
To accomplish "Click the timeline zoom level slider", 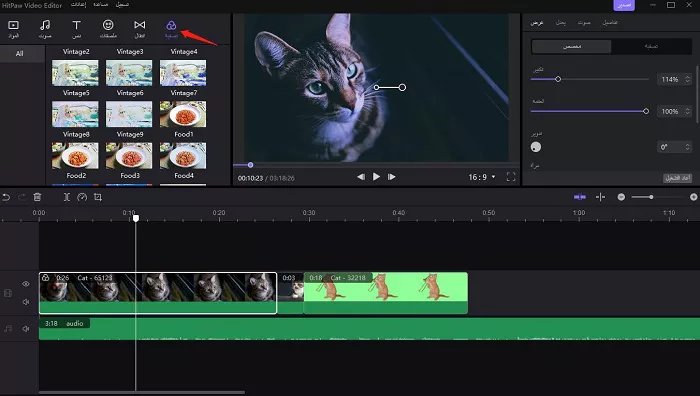I will (657, 197).
